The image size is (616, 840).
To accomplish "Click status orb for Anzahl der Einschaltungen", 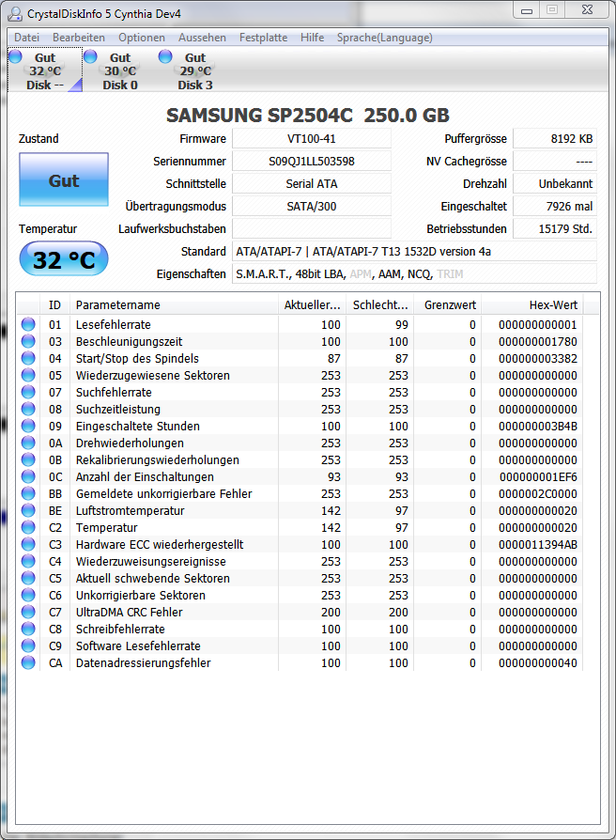I will pos(28,476).
